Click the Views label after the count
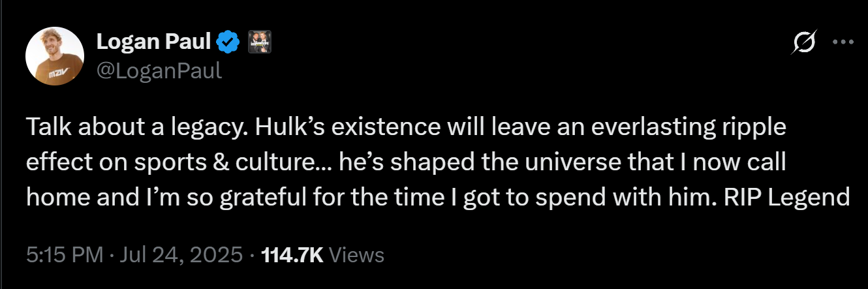This screenshot has width=868, height=289. click(x=356, y=254)
